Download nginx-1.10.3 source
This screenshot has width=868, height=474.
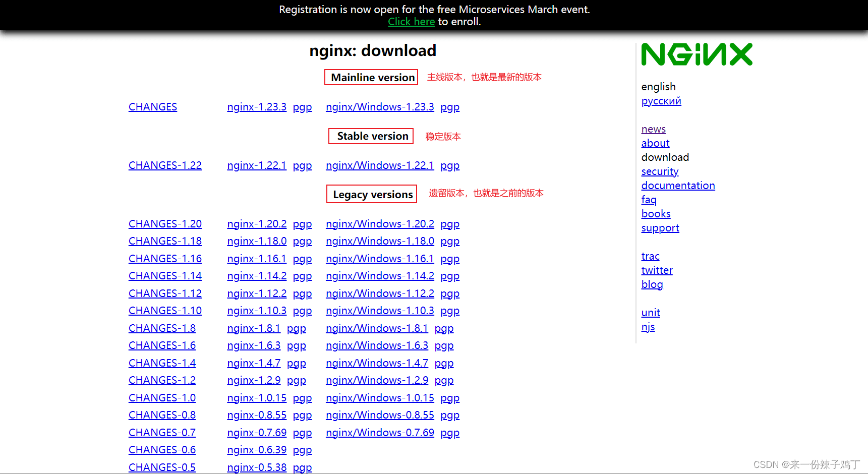(x=257, y=311)
